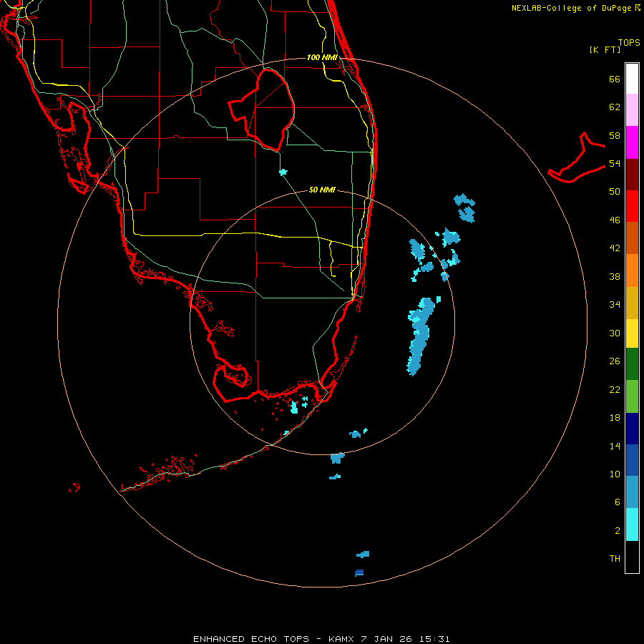Screen dimensions: 644x644
Task: Click the dark blue echo near the southern ring edge
Action: [359, 572]
